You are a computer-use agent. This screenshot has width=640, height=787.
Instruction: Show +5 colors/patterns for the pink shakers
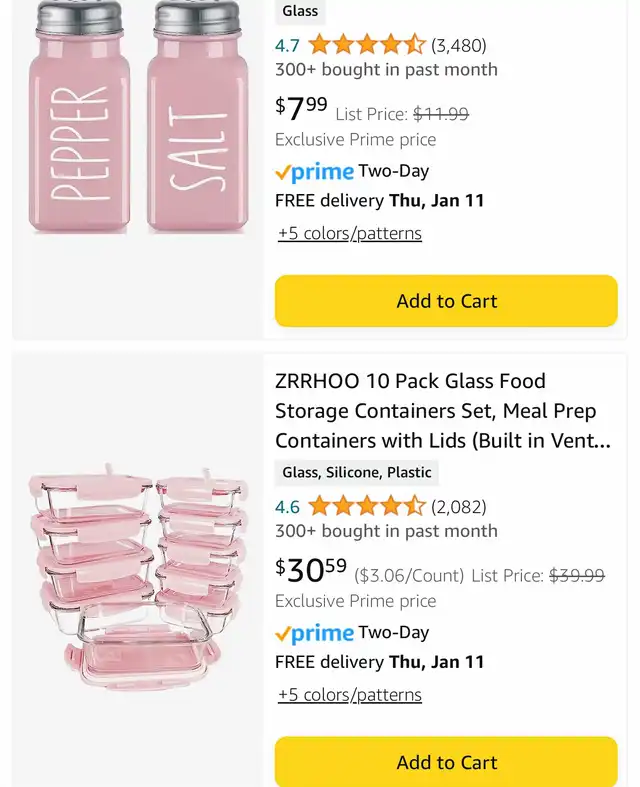click(x=350, y=234)
